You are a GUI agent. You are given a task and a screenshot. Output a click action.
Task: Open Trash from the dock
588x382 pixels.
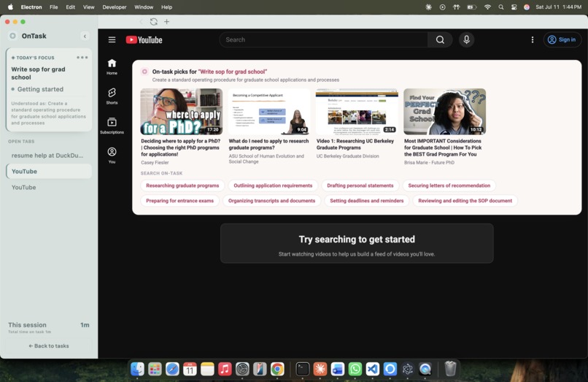coord(450,370)
